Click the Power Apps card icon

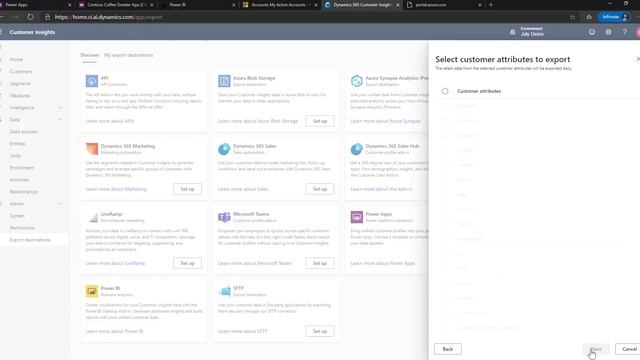(x=356, y=217)
